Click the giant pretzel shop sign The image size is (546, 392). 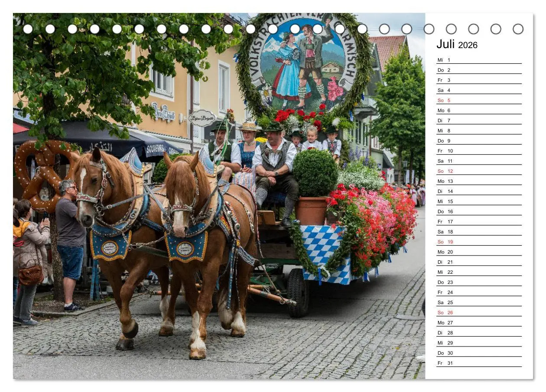point(45,175)
